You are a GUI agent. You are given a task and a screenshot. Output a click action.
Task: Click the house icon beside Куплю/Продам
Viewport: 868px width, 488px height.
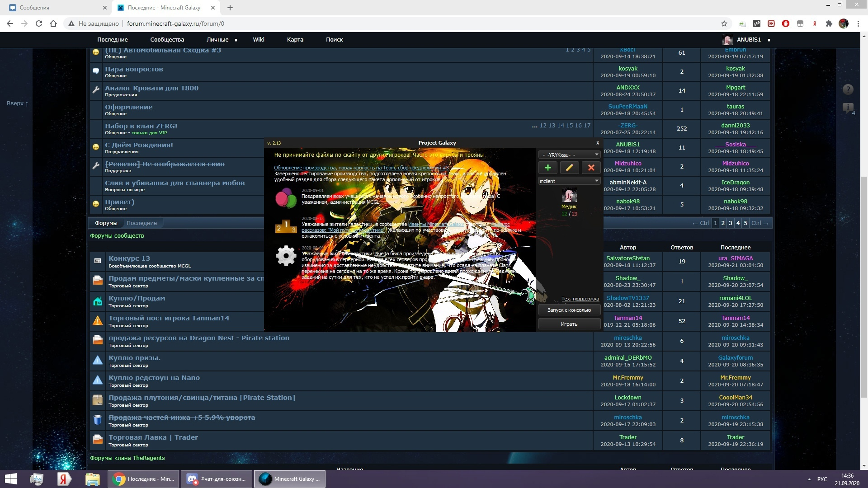pos(98,301)
